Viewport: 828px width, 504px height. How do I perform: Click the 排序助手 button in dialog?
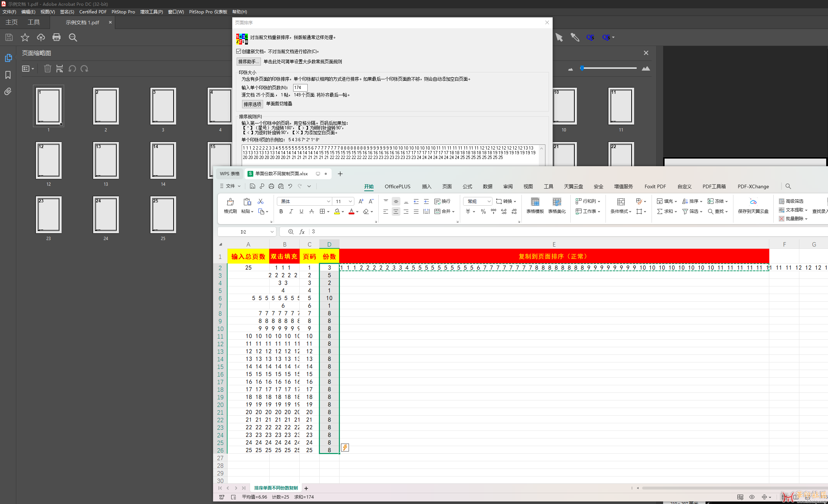point(249,62)
